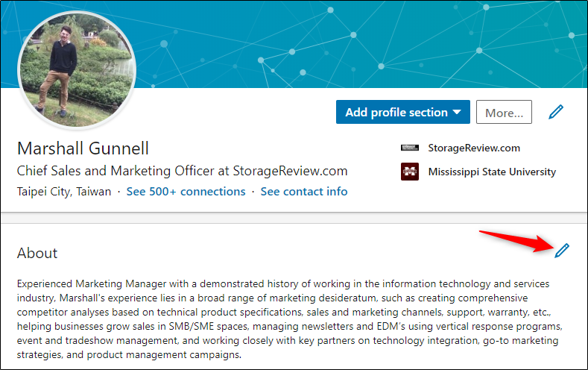Click the StorageReview.com company name link
588x370 pixels.
pos(474,148)
